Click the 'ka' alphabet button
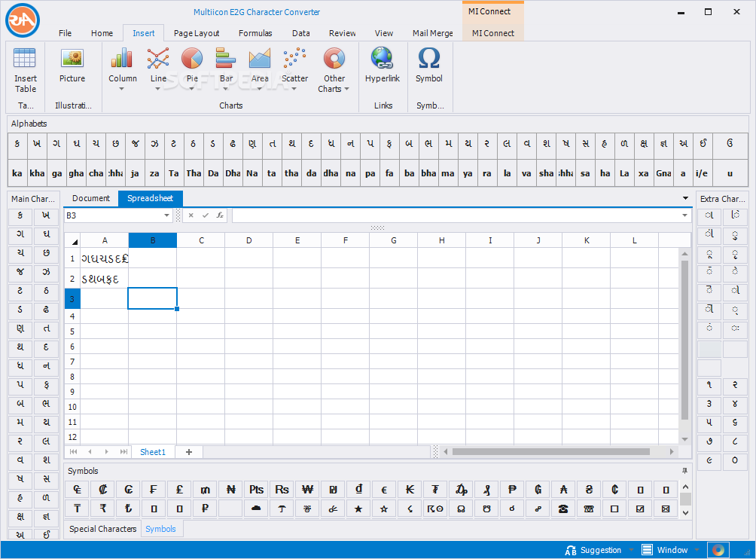Viewport: 756px width, 559px height. tap(17, 173)
